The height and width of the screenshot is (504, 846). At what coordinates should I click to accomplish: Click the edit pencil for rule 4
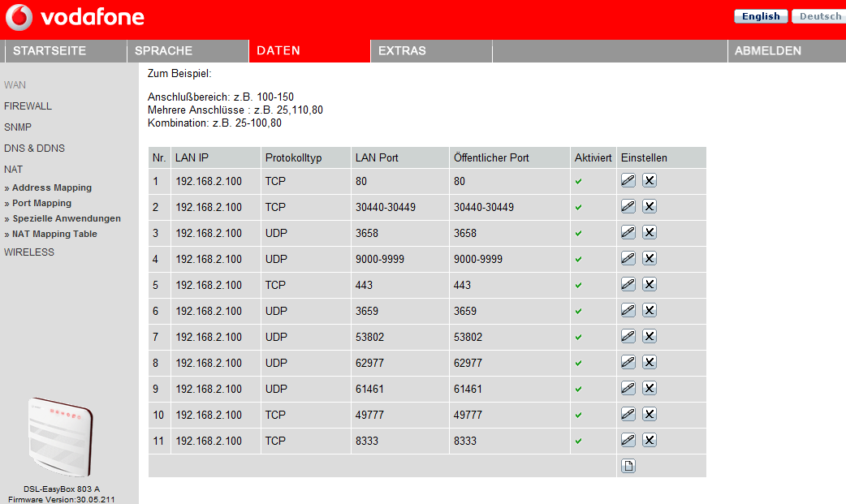[x=628, y=258]
